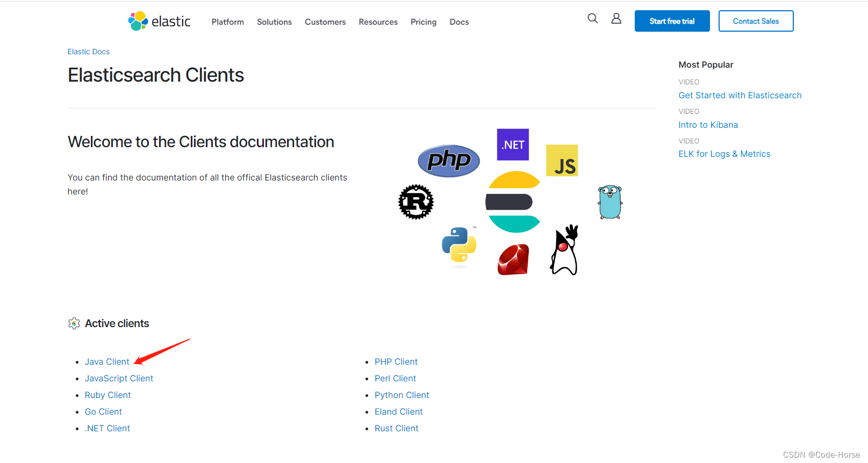
Task: Open the Customers menu
Action: [325, 22]
